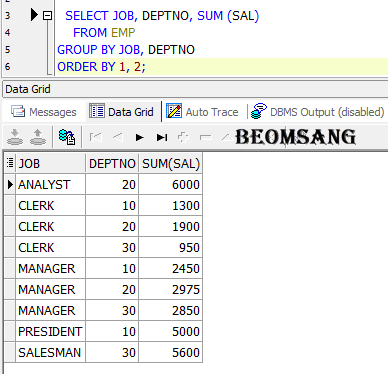Select the 5000 salary sum cell

[x=170, y=331]
